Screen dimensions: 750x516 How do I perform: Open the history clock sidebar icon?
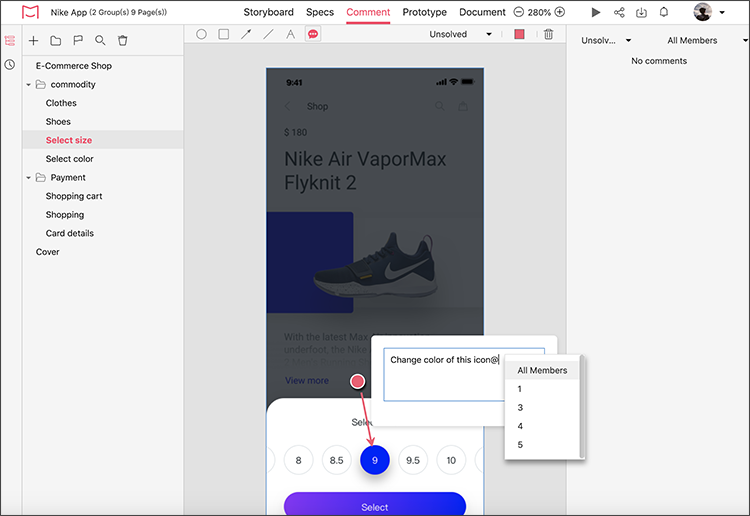click(10, 65)
